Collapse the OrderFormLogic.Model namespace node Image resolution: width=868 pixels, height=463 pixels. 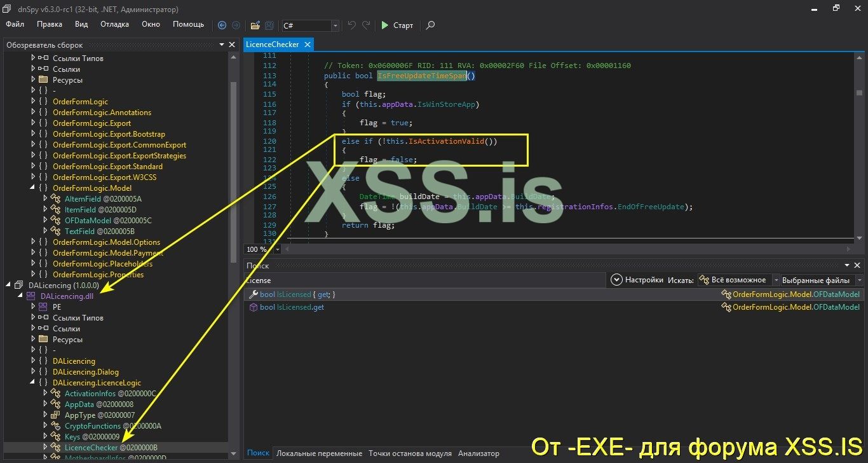coord(32,188)
